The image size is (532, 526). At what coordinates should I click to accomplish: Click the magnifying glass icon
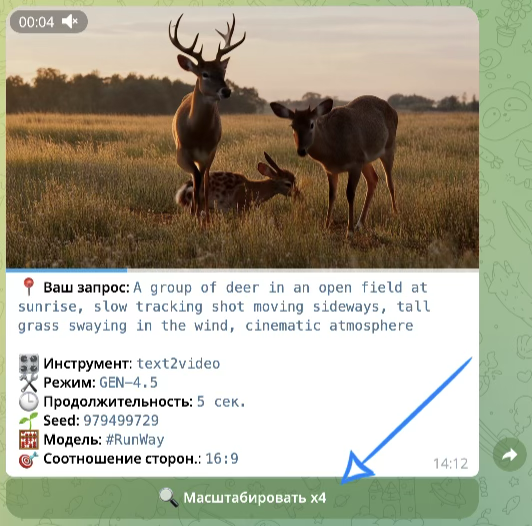[169, 497]
